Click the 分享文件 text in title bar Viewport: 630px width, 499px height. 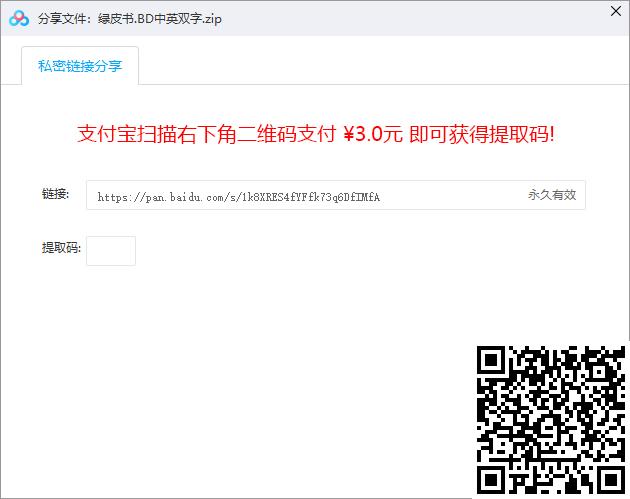click(62, 19)
